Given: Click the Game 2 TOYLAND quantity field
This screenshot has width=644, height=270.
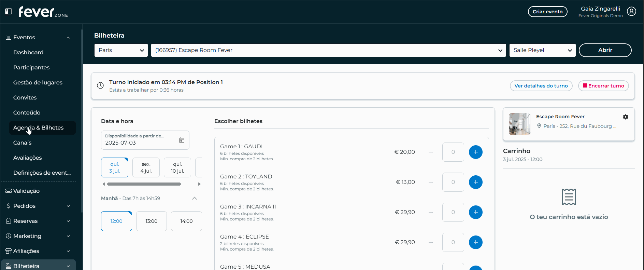Looking at the screenshot, I should click(453, 182).
